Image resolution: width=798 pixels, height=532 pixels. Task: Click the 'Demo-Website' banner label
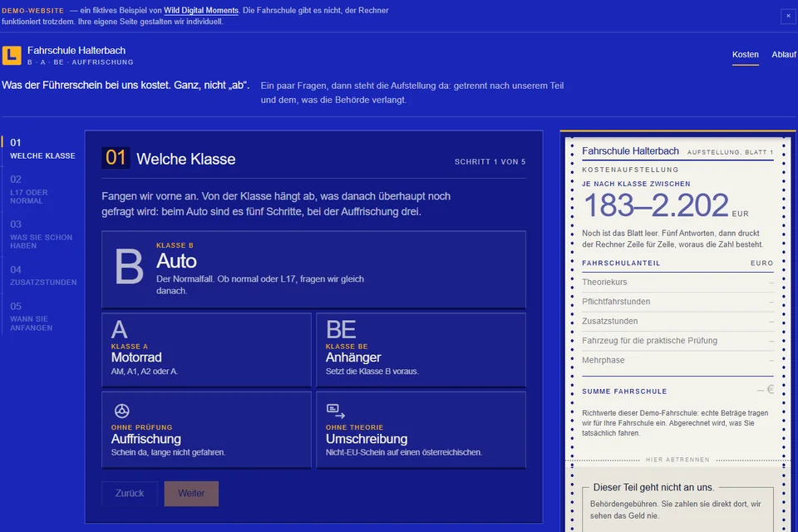click(x=32, y=11)
